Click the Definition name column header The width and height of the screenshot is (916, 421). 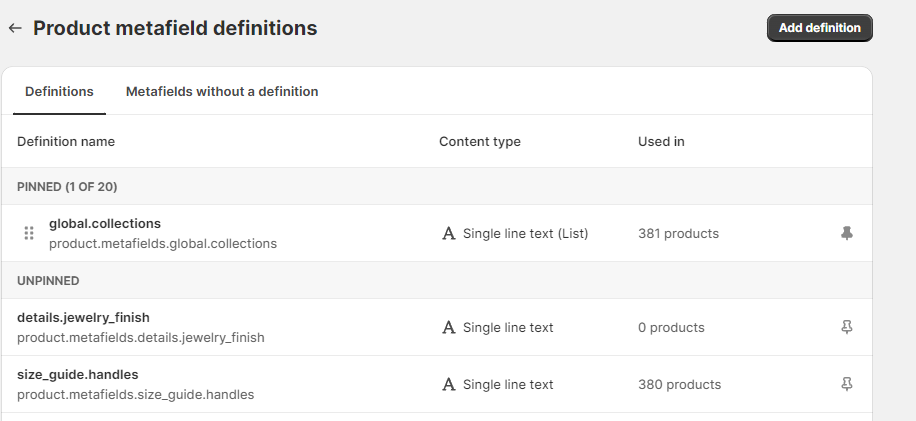[x=66, y=141]
